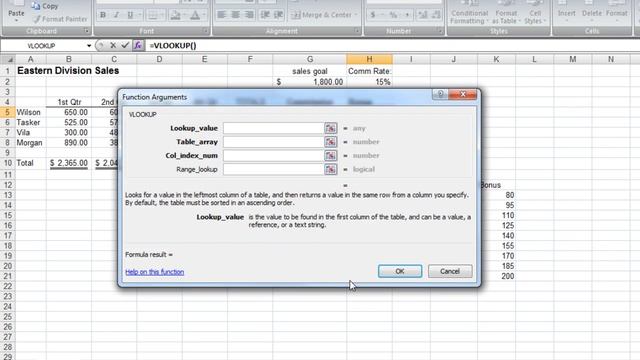The width and height of the screenshot is (640, 360).
Task: Apply Comma Style number format
Action: pyautogui.click(x=407, y=15)
